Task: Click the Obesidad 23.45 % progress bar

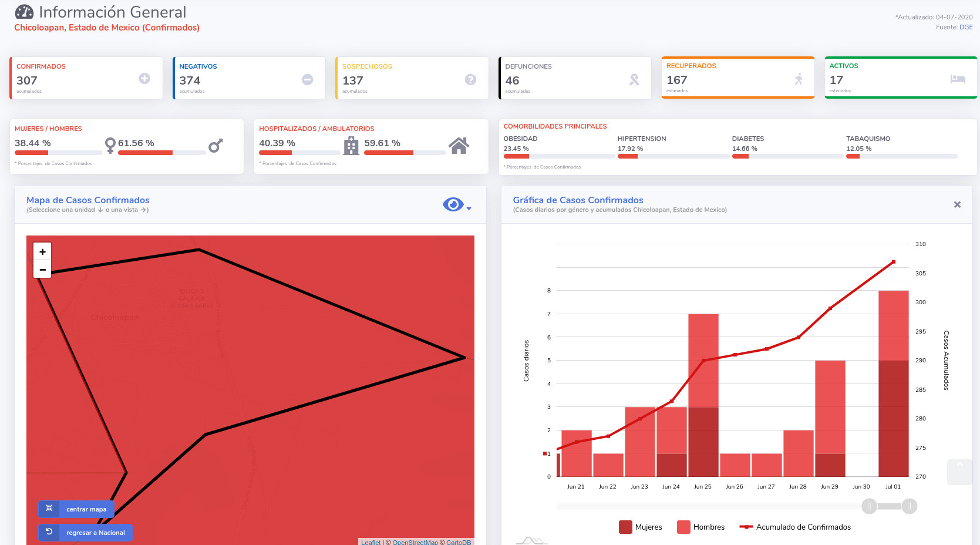Action: (x=559, y=156)
